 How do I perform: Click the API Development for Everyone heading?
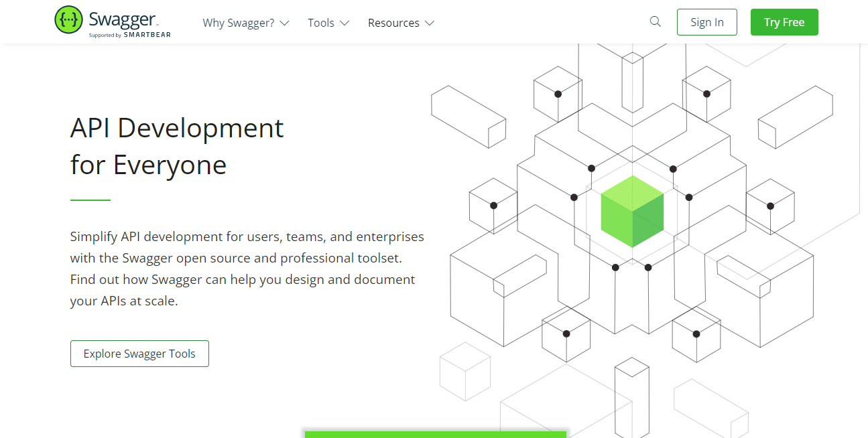(177, 146)
